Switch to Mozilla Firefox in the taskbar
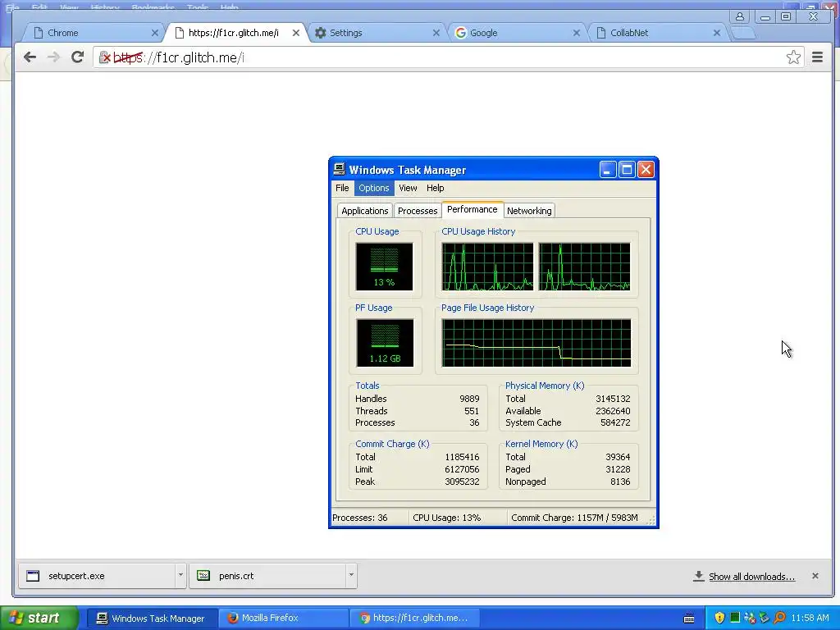This screenshot has height=630, width=840. pos(283,619)
